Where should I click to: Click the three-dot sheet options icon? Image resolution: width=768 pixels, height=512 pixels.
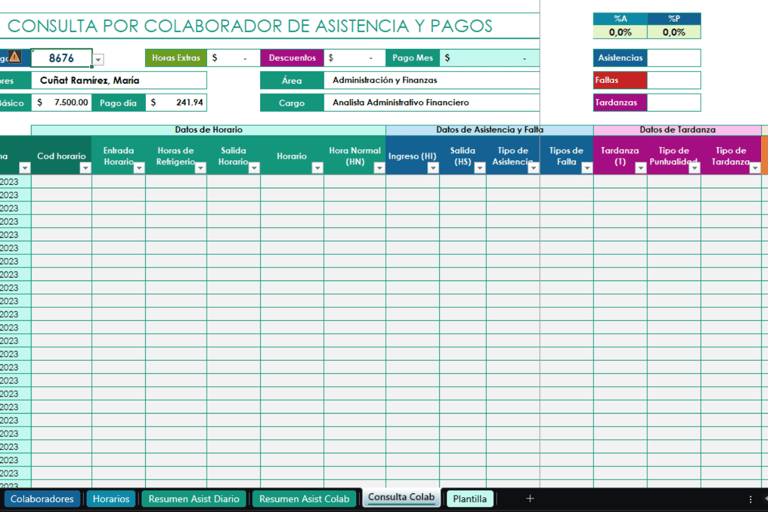click(750, 499)
